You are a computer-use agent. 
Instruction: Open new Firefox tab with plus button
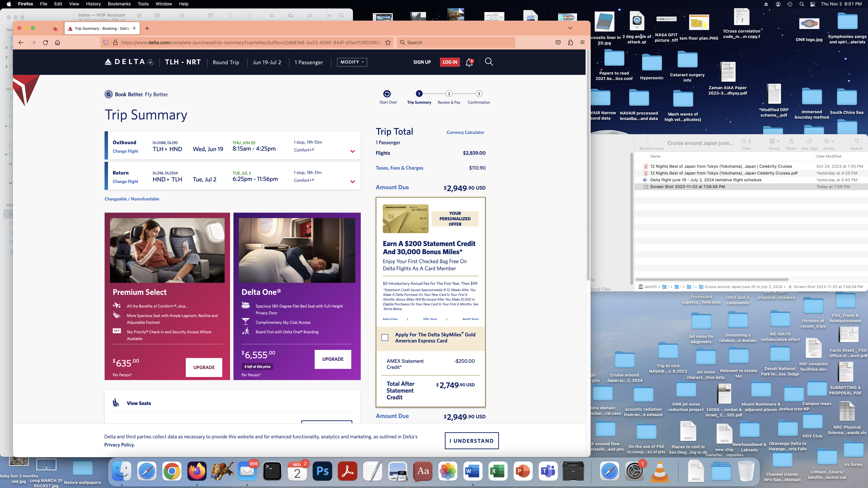point(147,28)
